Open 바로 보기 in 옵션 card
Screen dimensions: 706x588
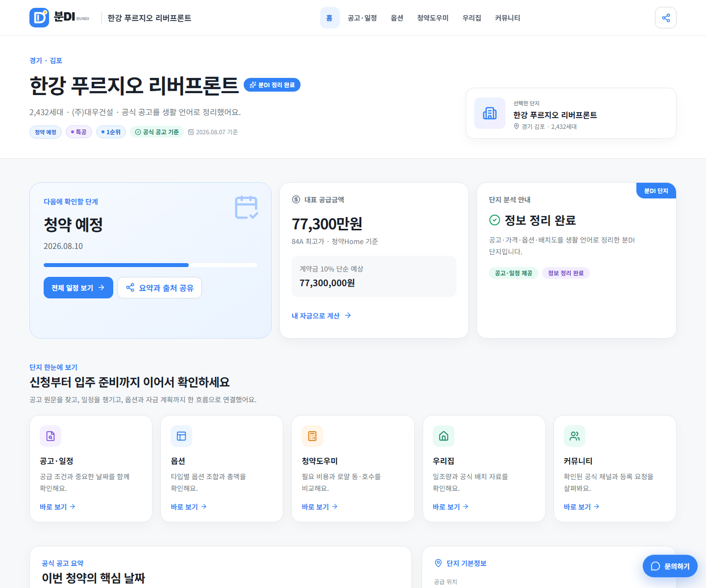[x=189, y=507]
